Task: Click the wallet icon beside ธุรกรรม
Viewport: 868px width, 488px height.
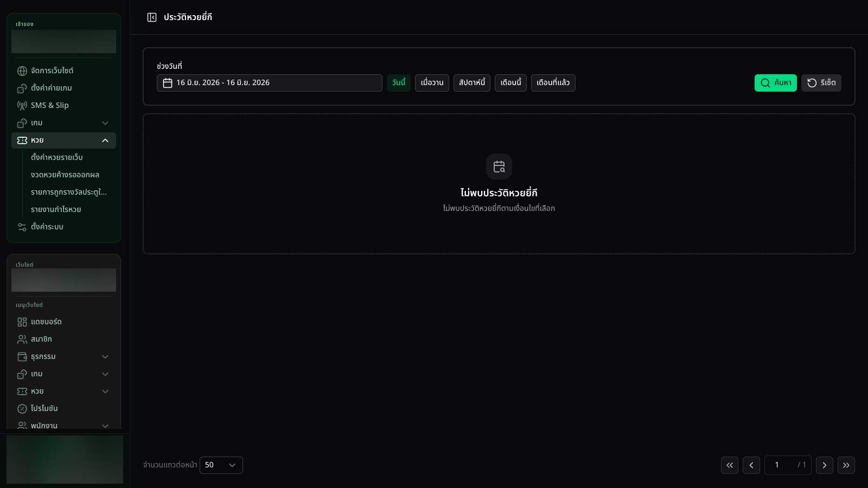Action: 22,357
